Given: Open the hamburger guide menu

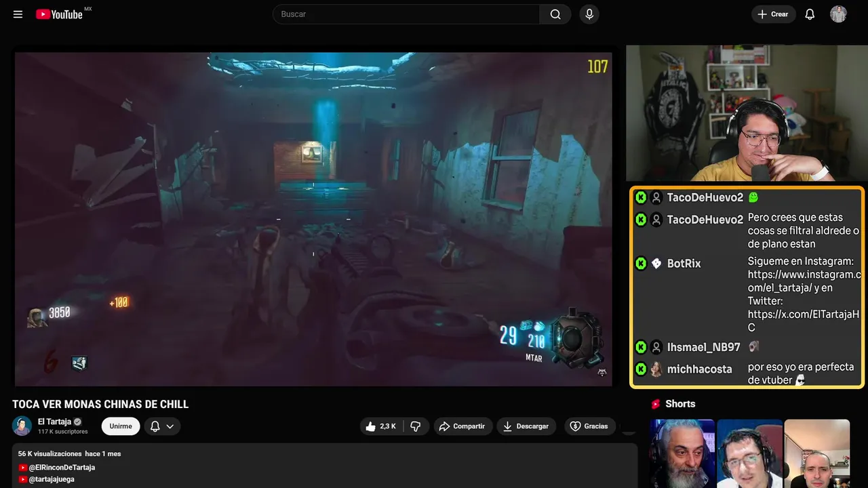Looking at the screenshot, I should click(18, 14).
